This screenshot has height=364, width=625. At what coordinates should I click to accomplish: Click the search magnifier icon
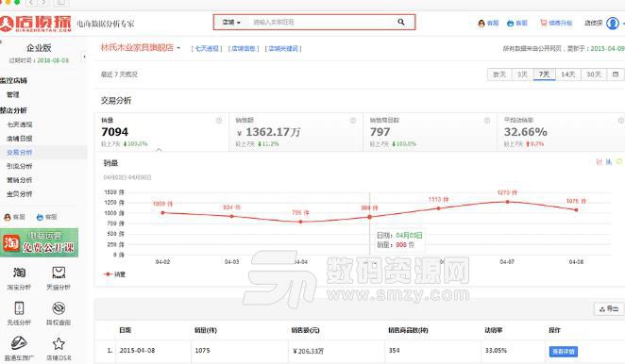click(401, 22)
